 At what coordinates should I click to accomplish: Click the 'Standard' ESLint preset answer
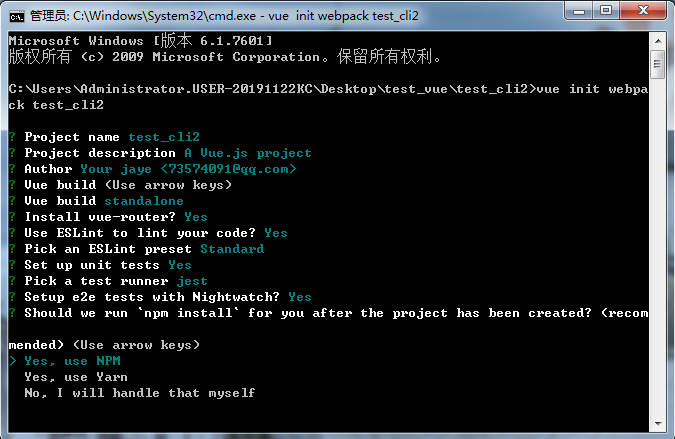point(232,249)
